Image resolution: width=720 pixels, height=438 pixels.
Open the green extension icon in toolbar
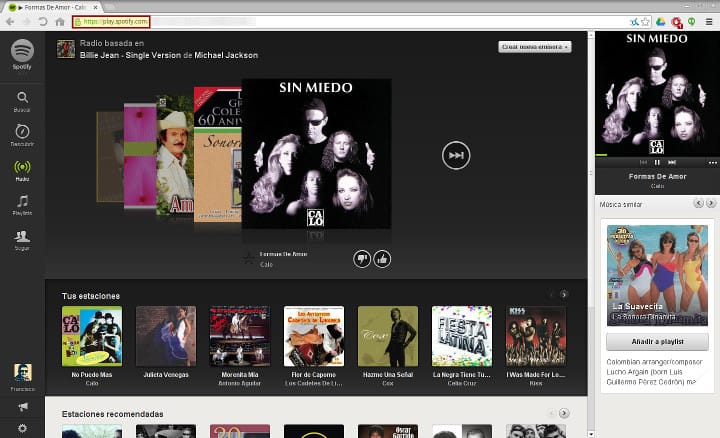[692, 21]
